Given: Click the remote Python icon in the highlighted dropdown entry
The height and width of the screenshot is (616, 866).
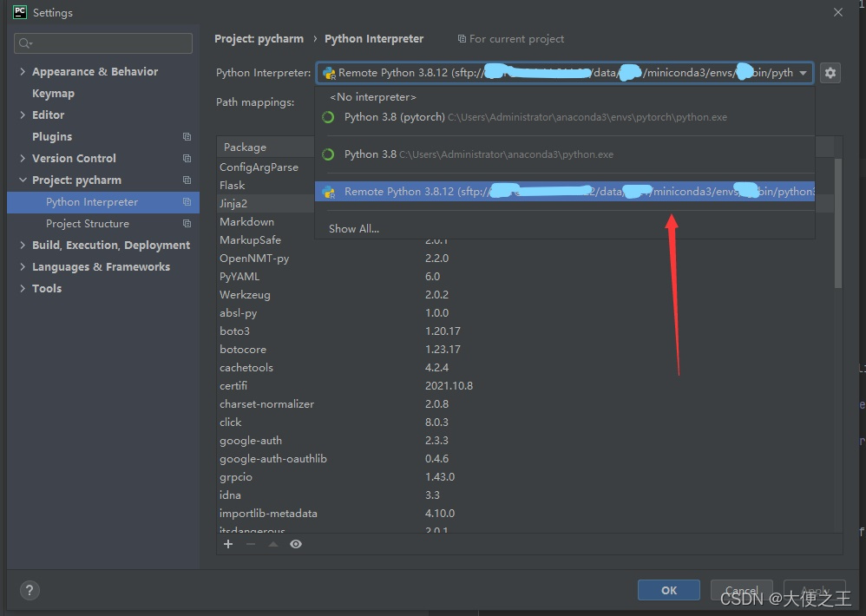Looking at the screenshot, I should [329, 192].
